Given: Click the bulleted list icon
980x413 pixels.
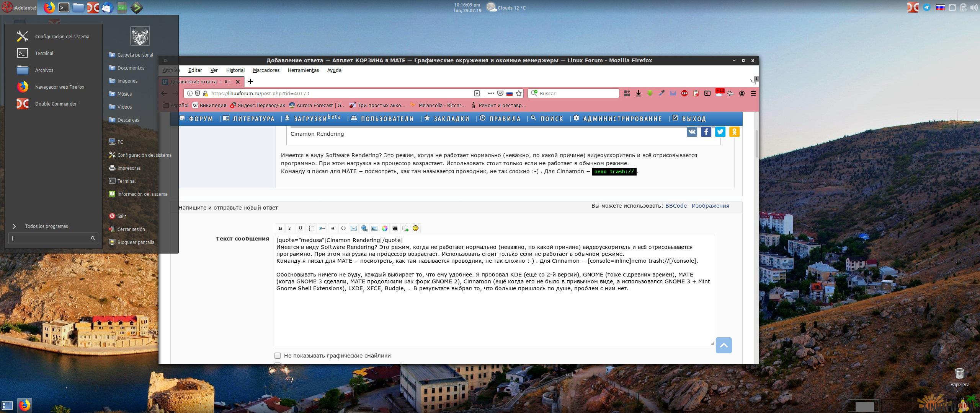Looking at the screenshot, I should pos(311,228).
